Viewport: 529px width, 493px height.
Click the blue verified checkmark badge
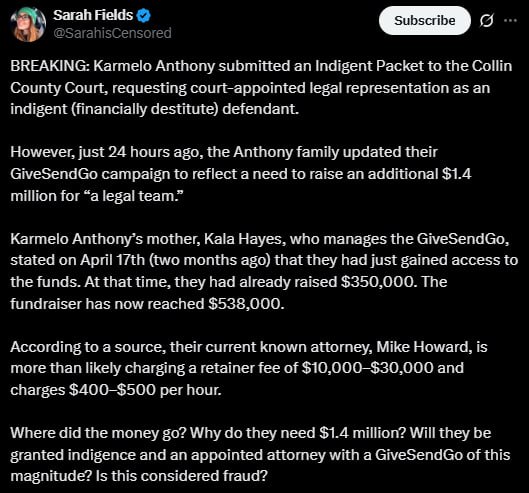144,16
